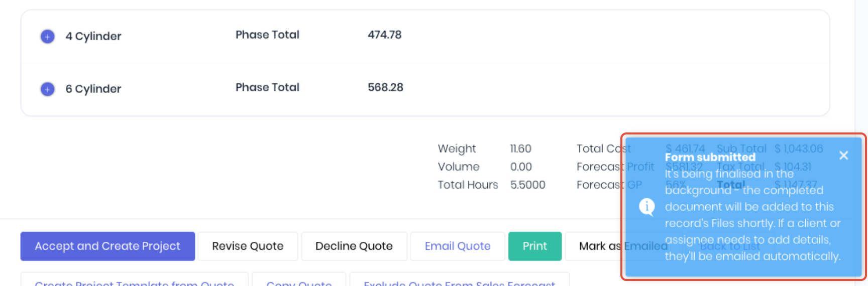
Task: Open Email Quote
Action: (458, 246)
